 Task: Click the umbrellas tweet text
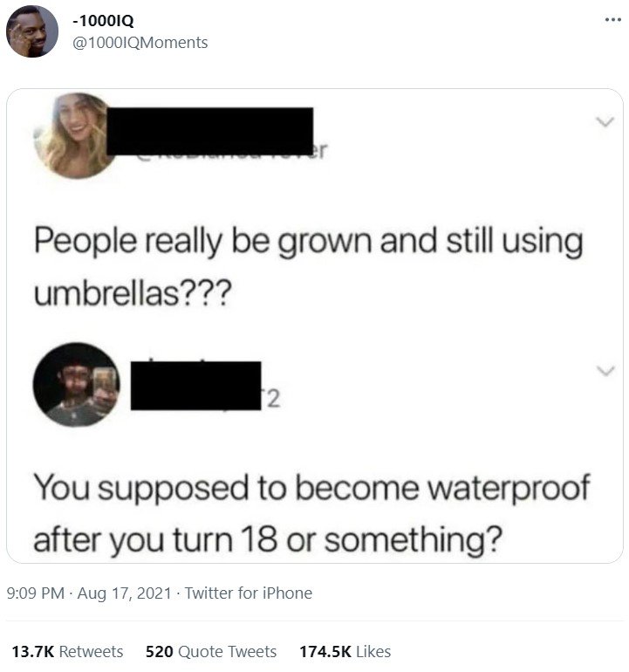click(x=309, y=267)
